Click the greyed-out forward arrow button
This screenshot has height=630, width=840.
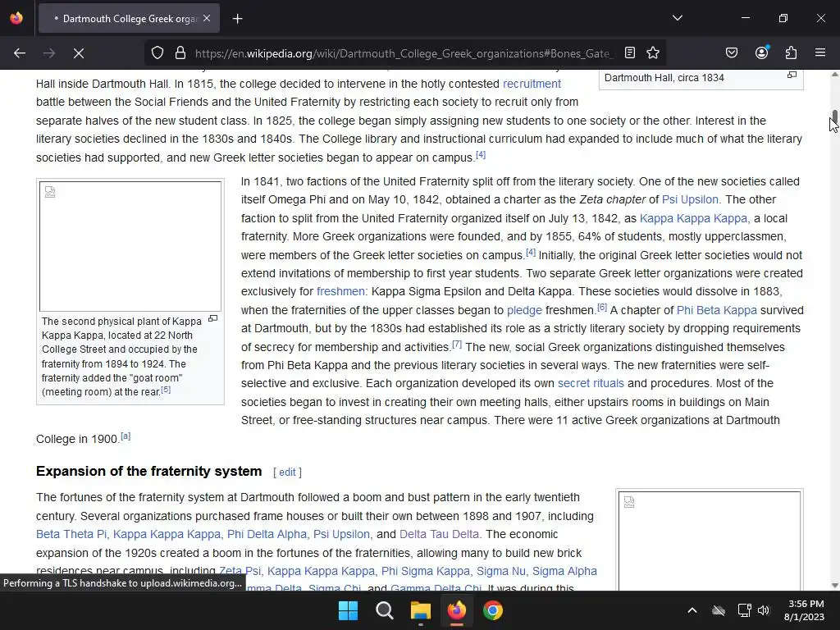tap(49, 53)
